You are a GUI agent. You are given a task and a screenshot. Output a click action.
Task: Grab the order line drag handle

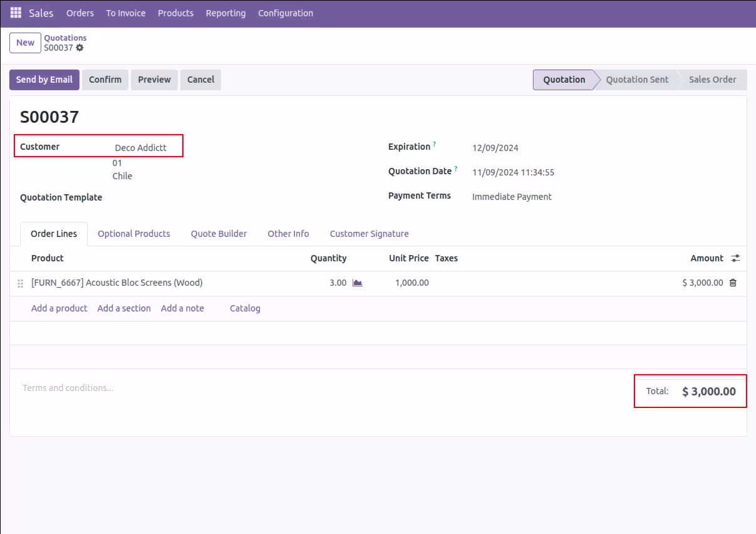point(20,283)
